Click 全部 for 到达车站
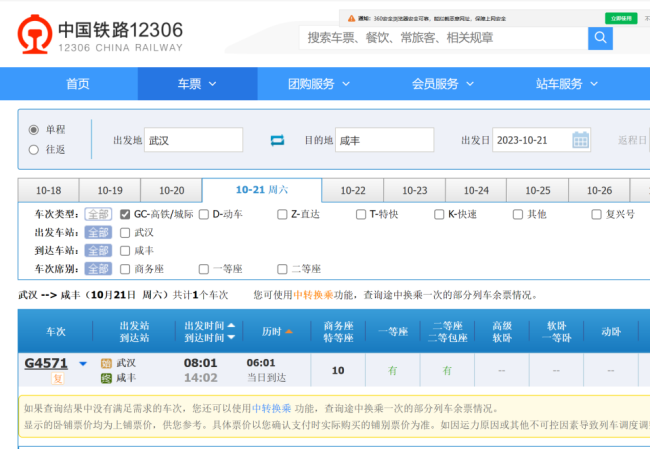The height and width of the screenshot is (449, 650). point(98,251)
